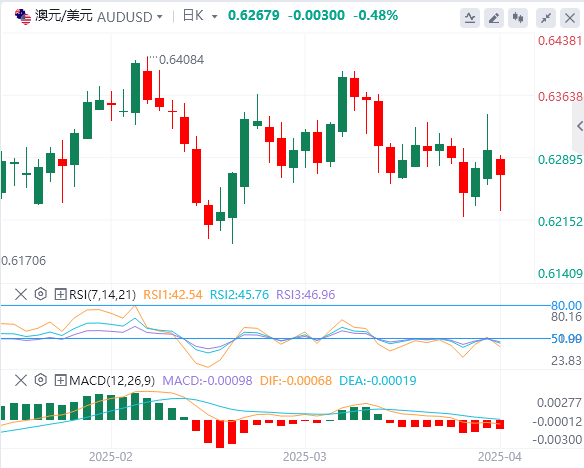Click the 0.64381 price axis label
Image resolution: width=584 pixels, height=468 pixels.
[560, 41]
